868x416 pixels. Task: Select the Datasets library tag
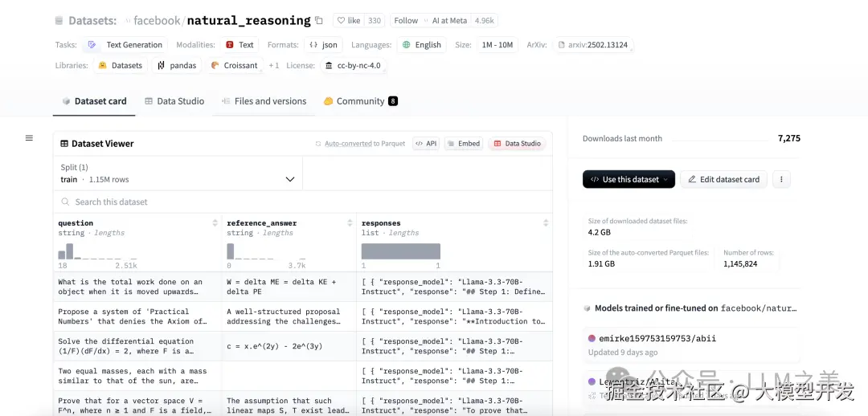point(121,65)
